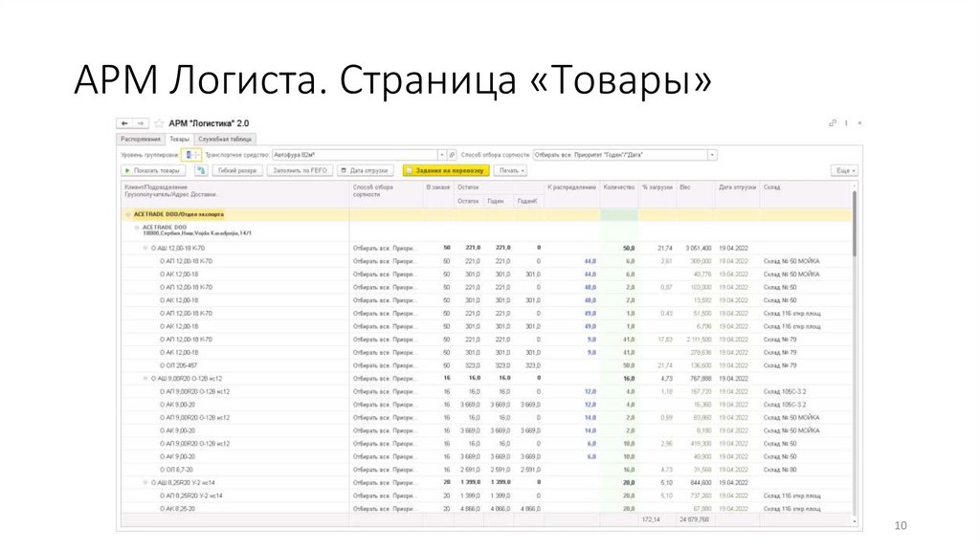The height and width of the screenshot is (549, 980).
Task: Collapse ACETRADE DOO/Отдел экспорта group
Action: point(128,215)
